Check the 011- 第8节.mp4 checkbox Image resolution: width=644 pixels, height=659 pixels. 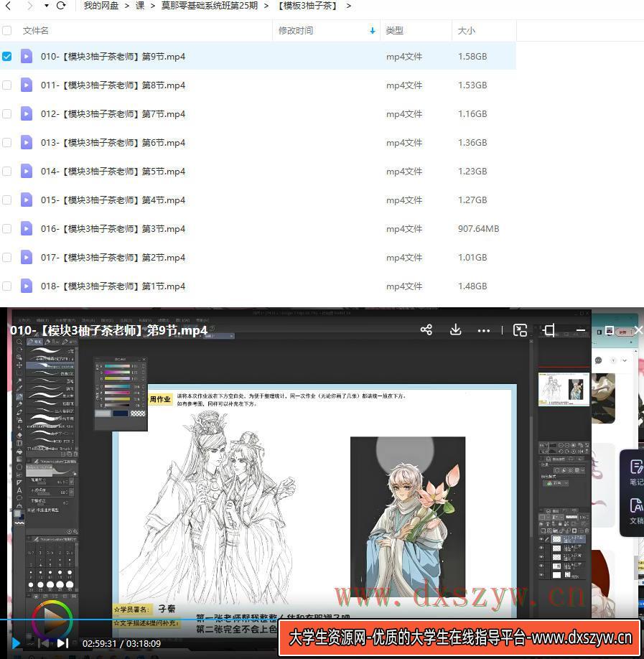pyautogui.click(x=6, y=85)
